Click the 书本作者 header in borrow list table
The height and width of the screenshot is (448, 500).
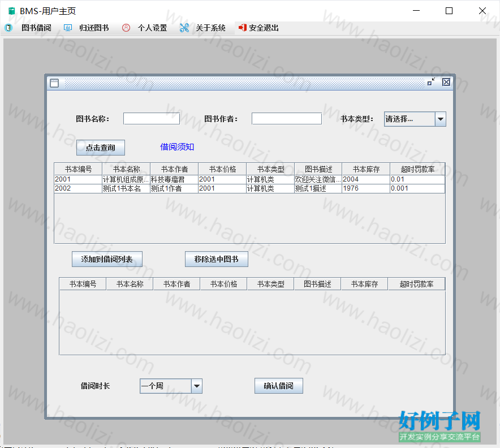pos(176,284)
